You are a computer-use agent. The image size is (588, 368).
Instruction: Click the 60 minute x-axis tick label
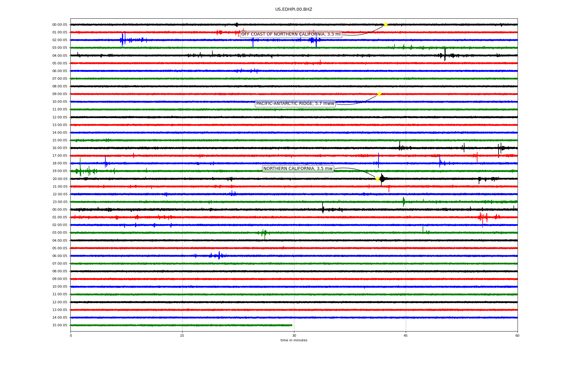coord(517,335)
